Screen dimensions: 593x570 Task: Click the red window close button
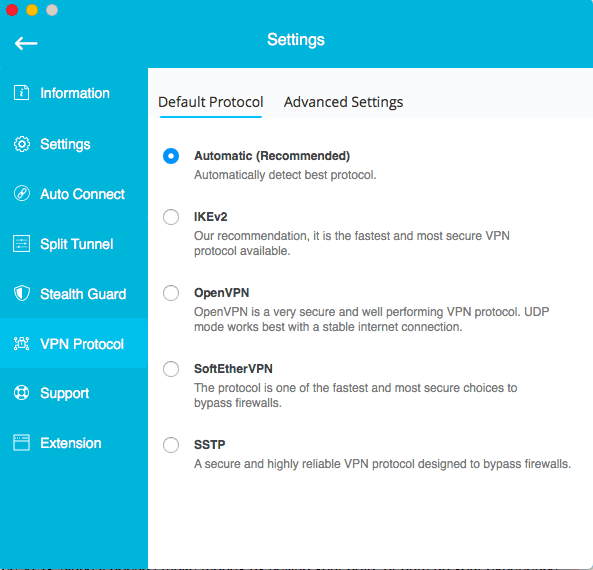point(12,10)
